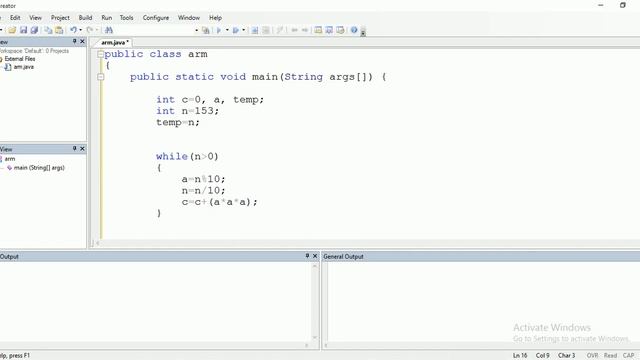Click the first window layout icon after navigation arrows

coord(318,30)
